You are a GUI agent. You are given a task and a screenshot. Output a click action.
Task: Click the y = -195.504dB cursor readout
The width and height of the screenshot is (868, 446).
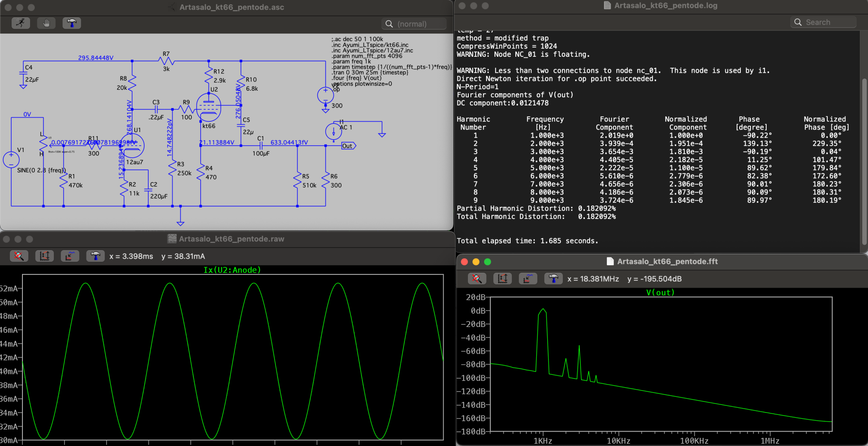point(654,279)
